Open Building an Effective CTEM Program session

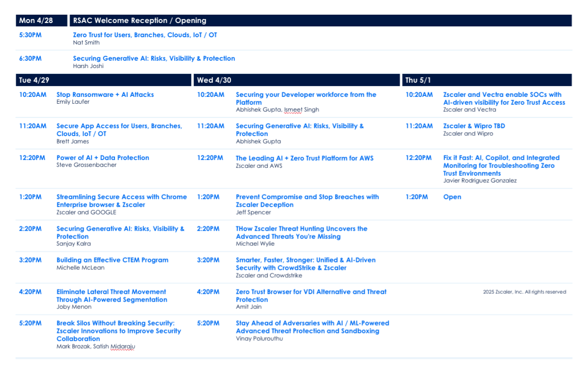pyautogui.click(x=112, y=260)
